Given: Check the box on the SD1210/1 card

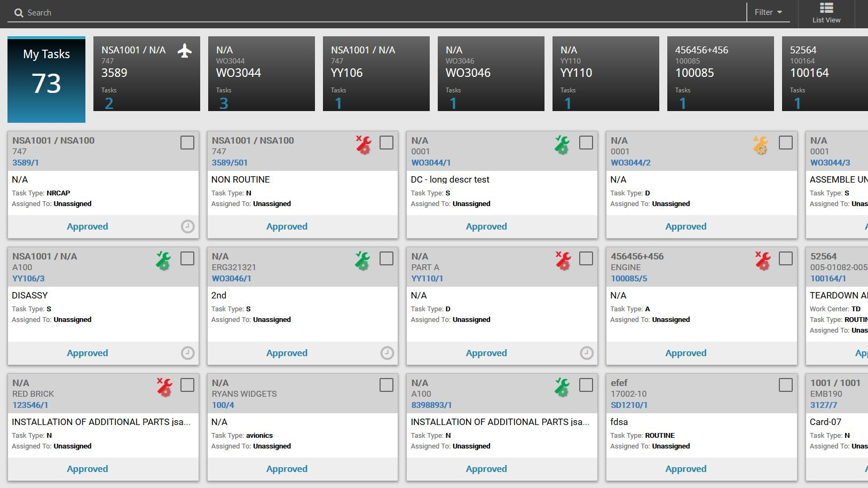Looking at the screenshot, I should 785,385.
